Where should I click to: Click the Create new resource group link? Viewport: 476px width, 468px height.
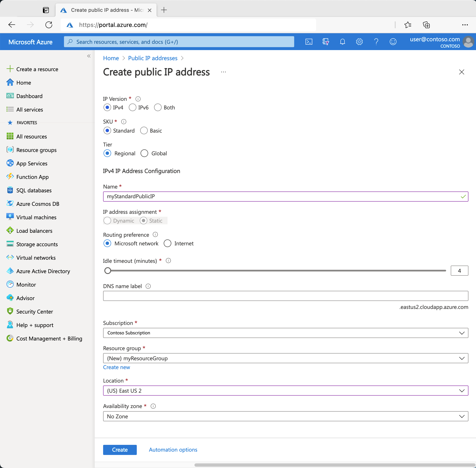click(117, 367)
